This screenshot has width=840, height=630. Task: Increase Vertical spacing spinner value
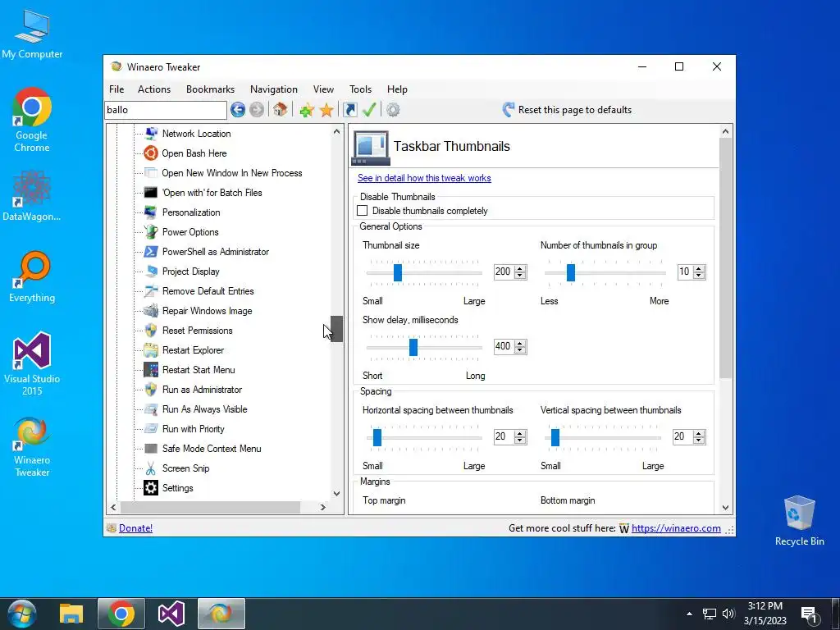pyautogui.click(x=699, y=433)
